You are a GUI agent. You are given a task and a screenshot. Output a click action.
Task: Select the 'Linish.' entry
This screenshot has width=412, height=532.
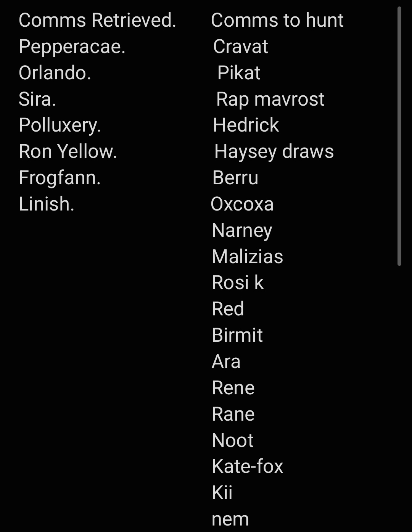[46, 204]
